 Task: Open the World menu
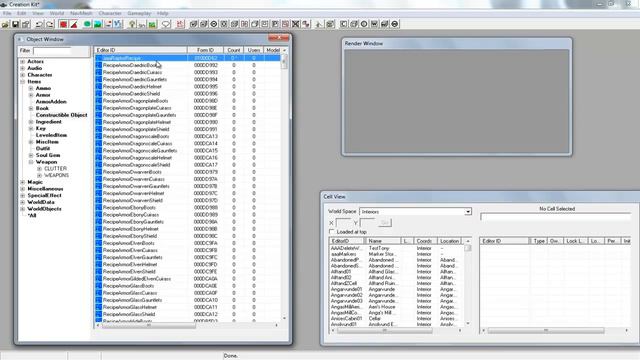coord(57,13)
